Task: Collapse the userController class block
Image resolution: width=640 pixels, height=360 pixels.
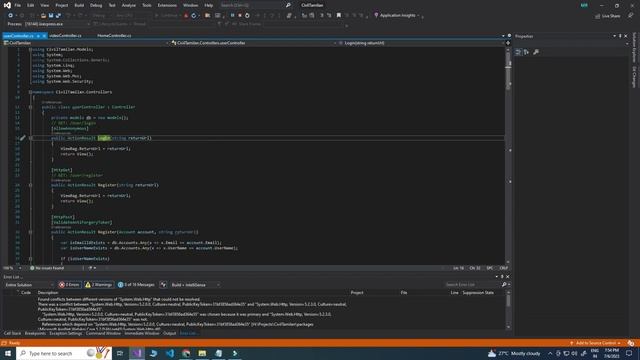Action: pos(30,107)
